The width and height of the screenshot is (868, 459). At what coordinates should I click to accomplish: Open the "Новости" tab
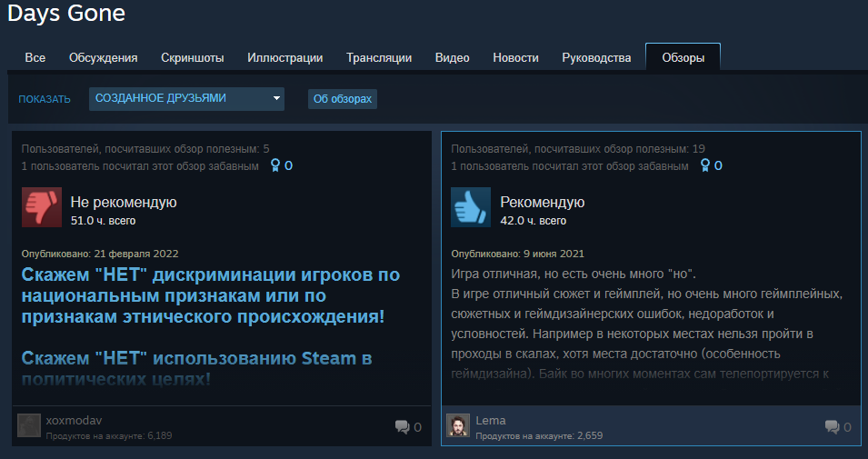pyautogui.click(x=515, y=57)
